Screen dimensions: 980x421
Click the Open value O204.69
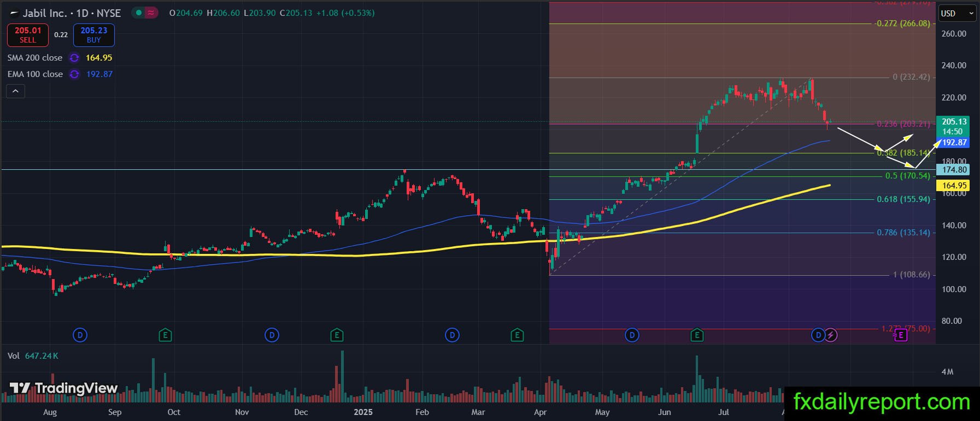click(186, 13)
